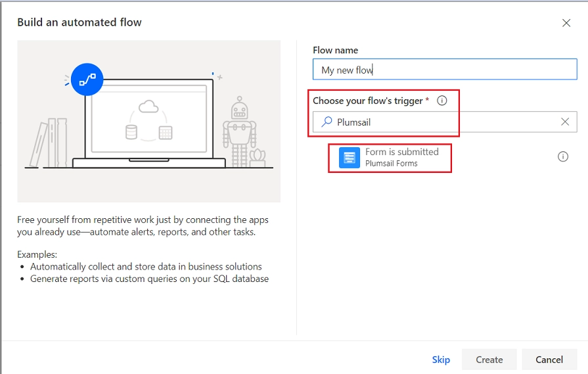Click the Plumsail Forms connector label
588x374 pixels.
391,164
